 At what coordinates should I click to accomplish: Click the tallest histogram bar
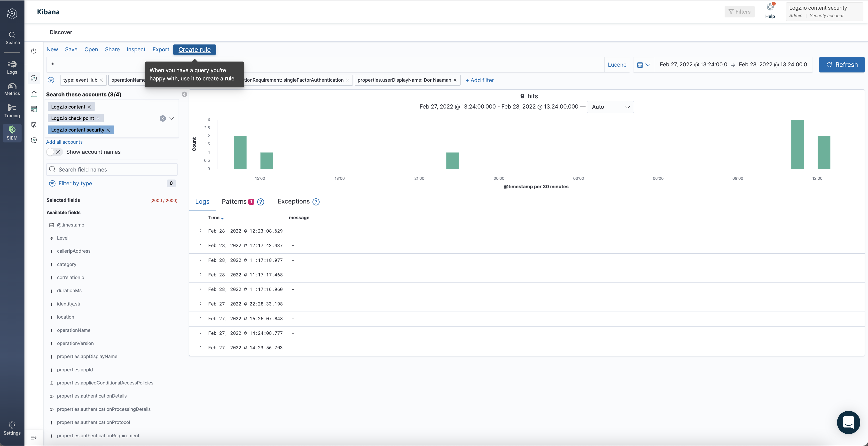click(x=797, y=144)
